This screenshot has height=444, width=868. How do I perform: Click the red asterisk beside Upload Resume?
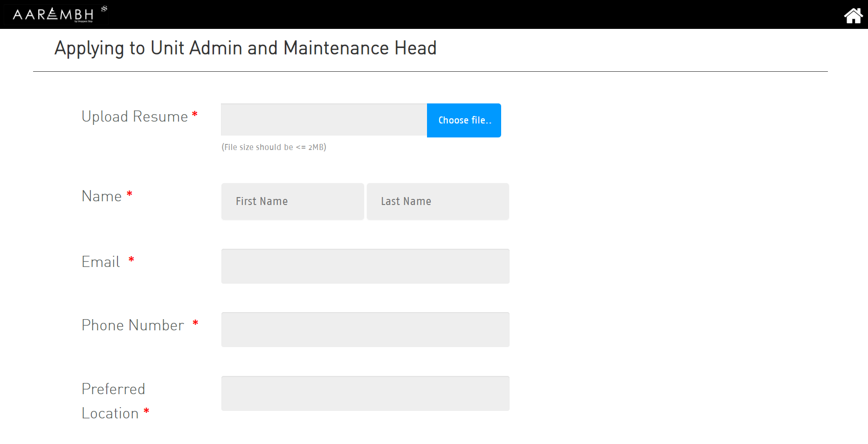pos(195,114)
